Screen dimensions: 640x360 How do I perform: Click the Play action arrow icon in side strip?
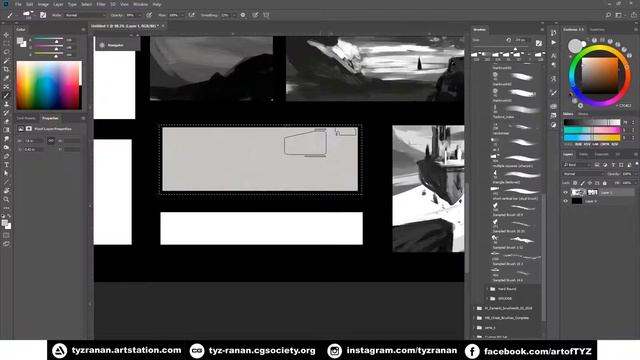[553, 42]
